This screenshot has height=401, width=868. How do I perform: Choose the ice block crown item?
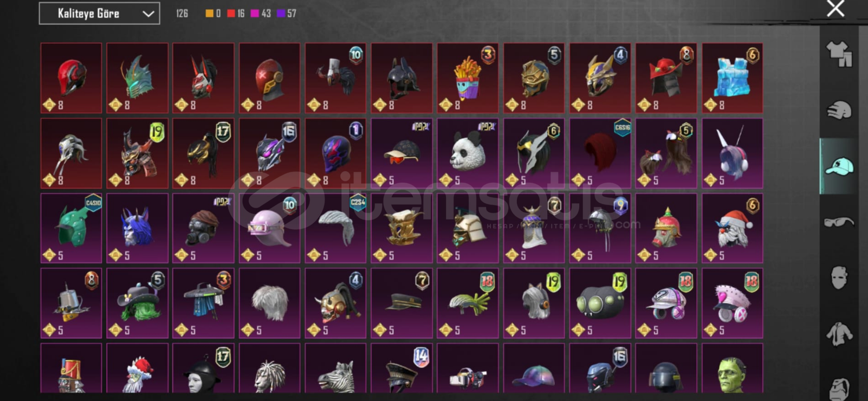[x=733, y=78]
